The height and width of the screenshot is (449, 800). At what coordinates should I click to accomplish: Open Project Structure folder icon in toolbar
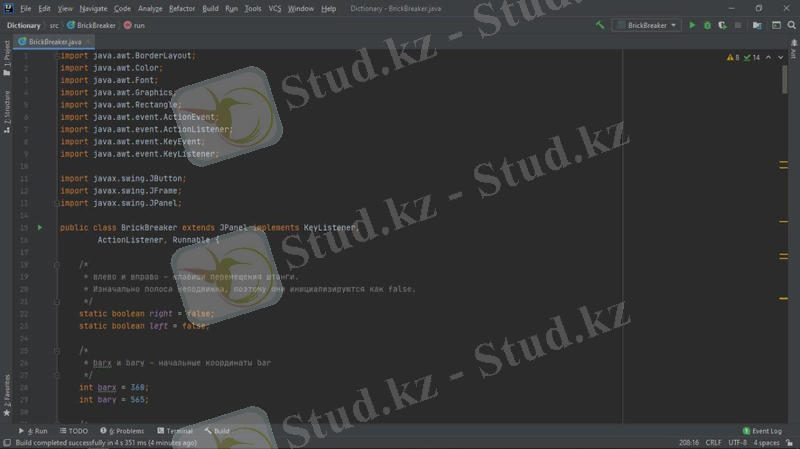click(x=757, y=25)
